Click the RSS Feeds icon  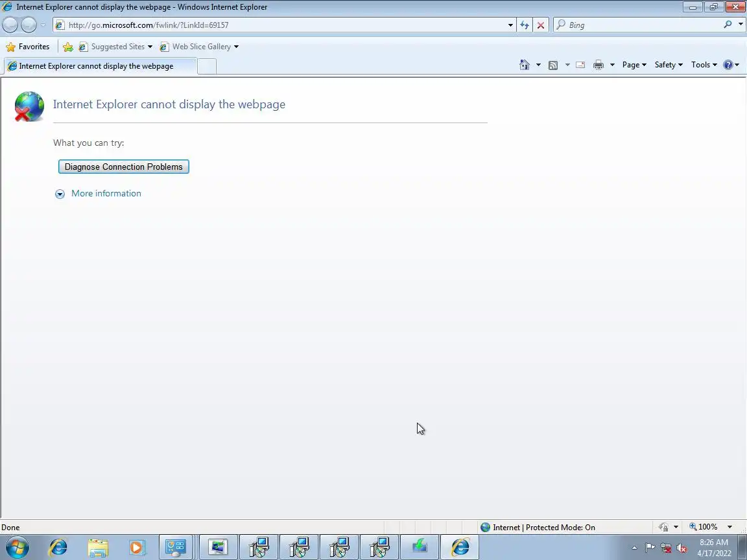click(x=553, y=65)
